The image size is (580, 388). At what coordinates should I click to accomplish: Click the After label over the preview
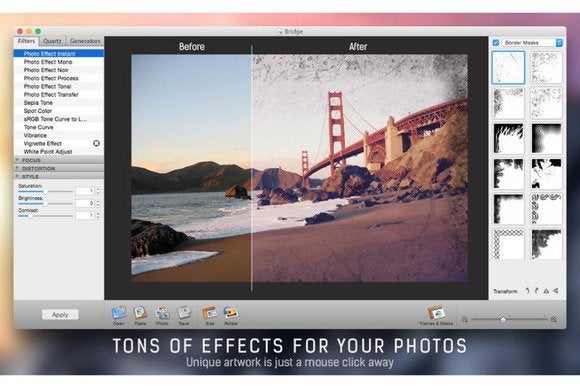[358, 47]
